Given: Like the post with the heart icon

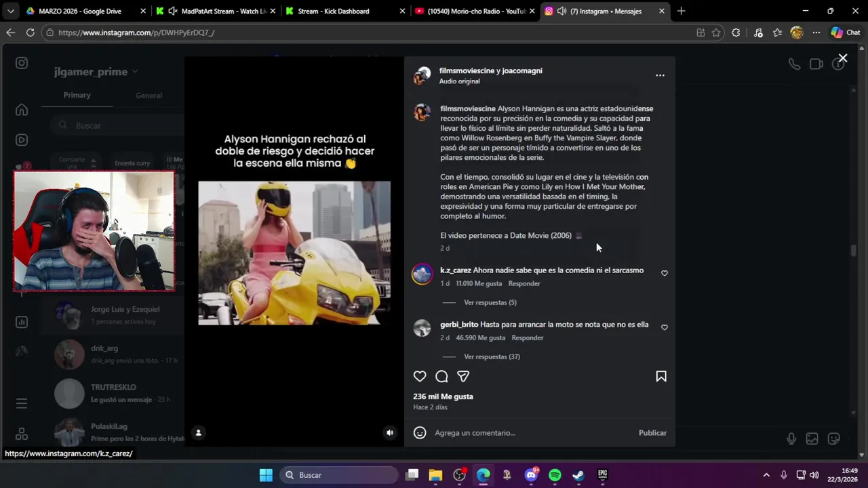Looking at the screenshot, I should (420, 376).
